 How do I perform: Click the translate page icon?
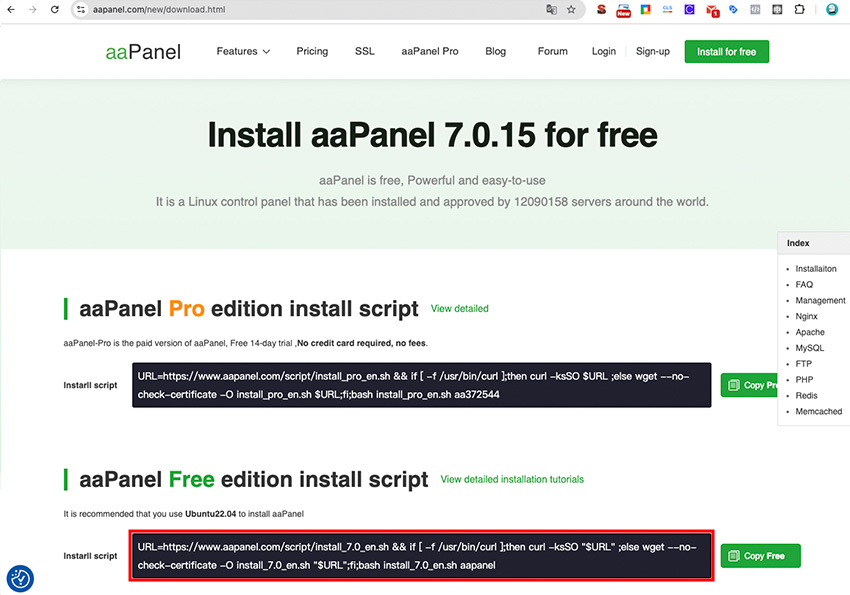coord(551,9)
